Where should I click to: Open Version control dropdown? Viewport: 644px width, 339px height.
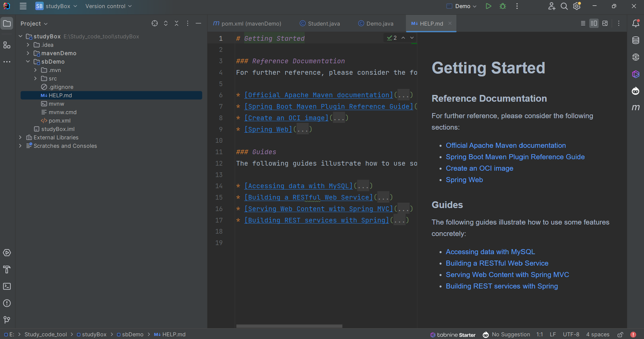pos(108,6)
